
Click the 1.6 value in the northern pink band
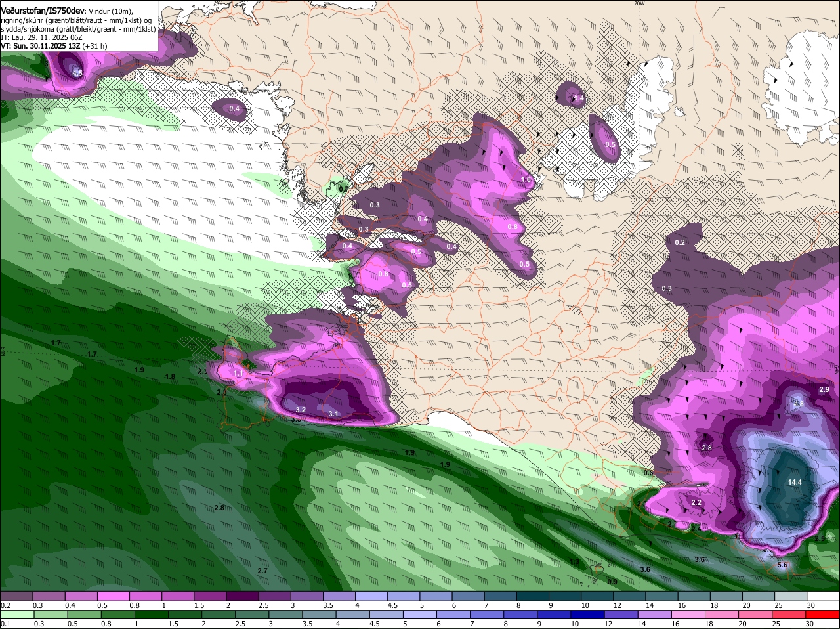(x=526, y=180)
